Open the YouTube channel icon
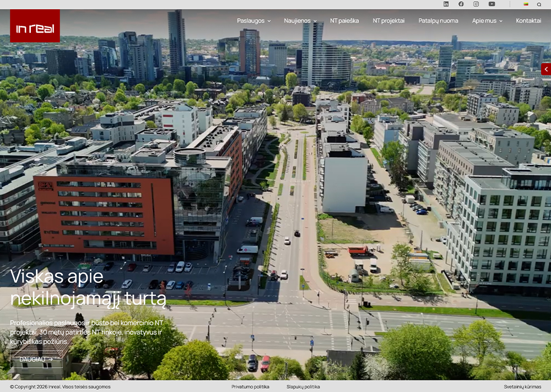The height and width of the screenshot is (392, 551). click(491, 4)
